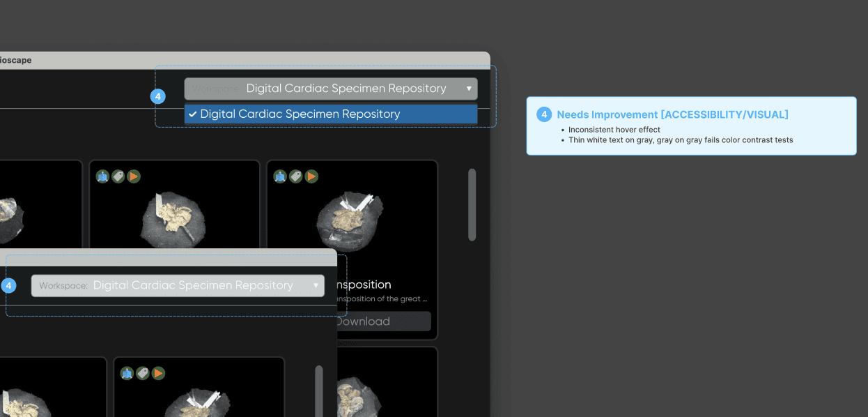Screen dimensions: 868x417
Task: Click blue body icon on card beside transposition card
Action: tap(102, 176)
